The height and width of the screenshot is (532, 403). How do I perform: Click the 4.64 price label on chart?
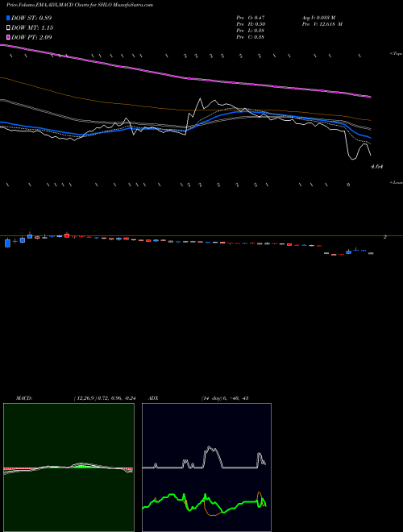[x=377, y=167]
